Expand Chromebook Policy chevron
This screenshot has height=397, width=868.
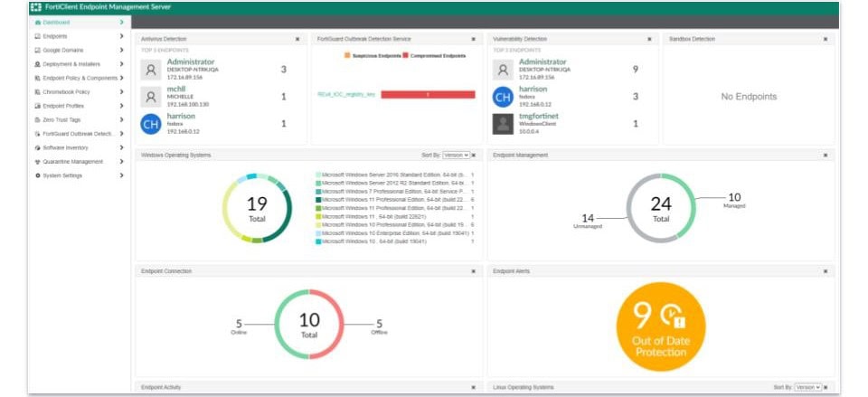(121, 92)
